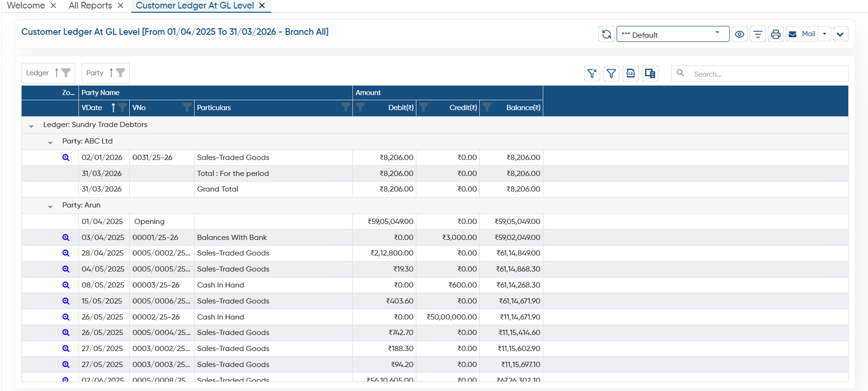Collapse Party: ABC Ltd group
Viewport: 868px width, 391px height.
pyautogui.click(x=50, y=142)
